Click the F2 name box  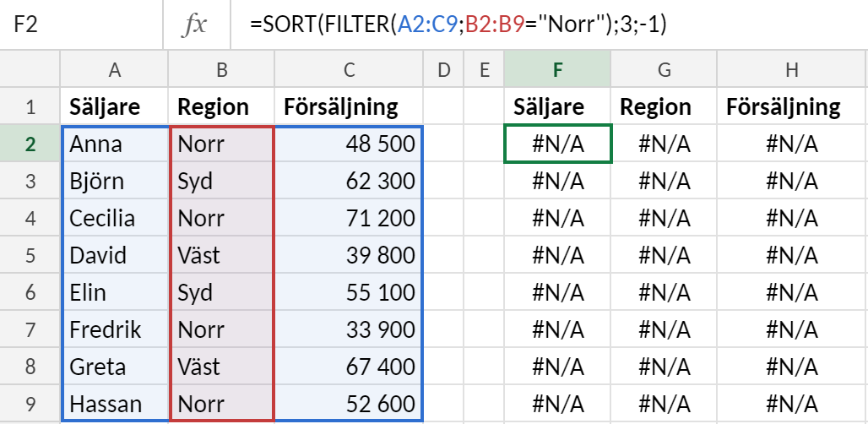[x=81, y=24]
